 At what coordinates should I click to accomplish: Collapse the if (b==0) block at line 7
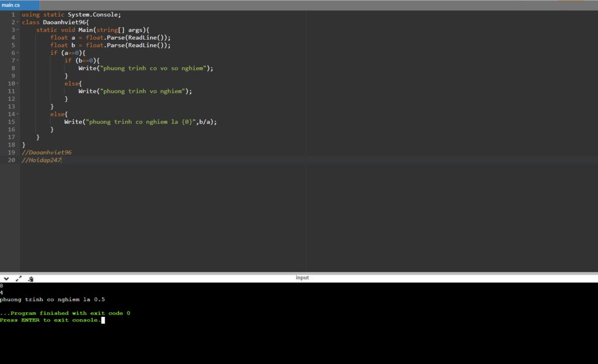(18, 61)
